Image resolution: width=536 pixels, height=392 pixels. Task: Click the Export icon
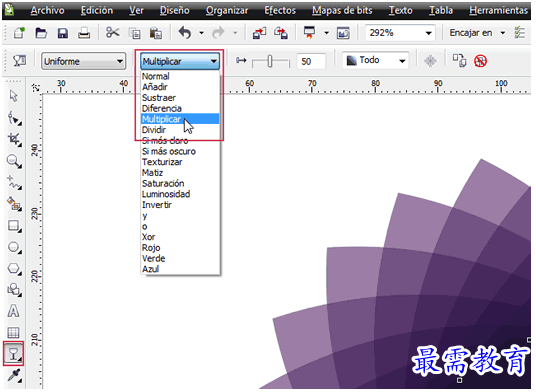(281, 33)
